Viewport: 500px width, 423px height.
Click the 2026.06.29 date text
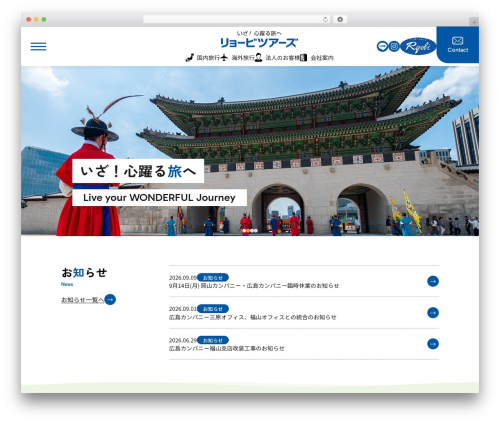pyautogui.click(x=182, y=340)
